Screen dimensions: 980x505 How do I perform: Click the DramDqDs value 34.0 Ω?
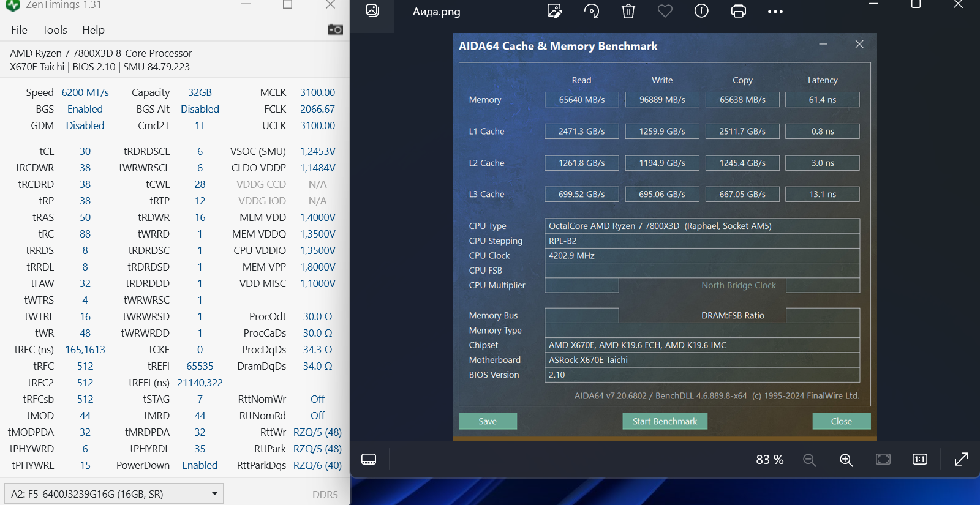317,366
